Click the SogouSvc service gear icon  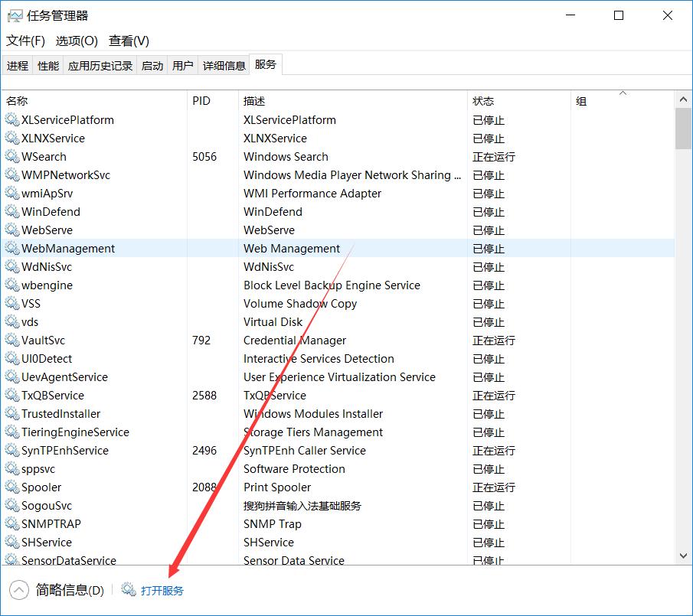point(12,505)
